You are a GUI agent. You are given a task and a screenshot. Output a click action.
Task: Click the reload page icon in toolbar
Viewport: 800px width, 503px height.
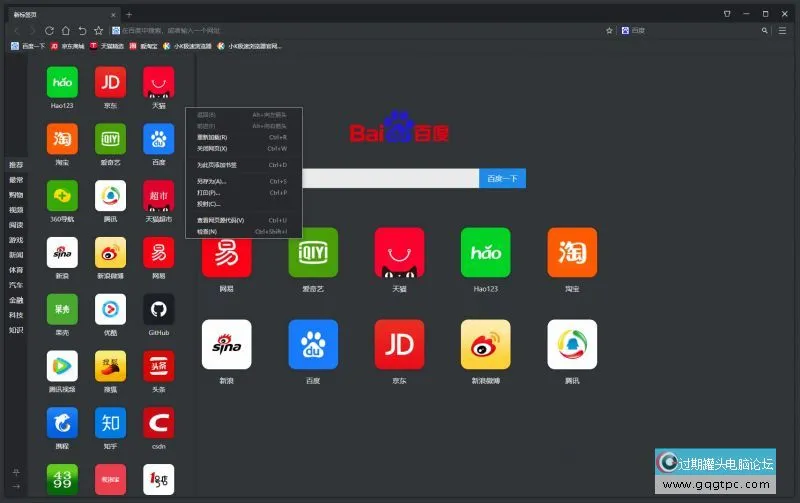(49, 31)
